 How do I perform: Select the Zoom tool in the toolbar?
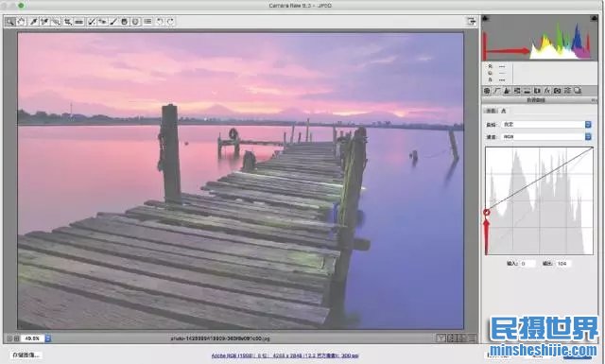[x=10, y=22]
